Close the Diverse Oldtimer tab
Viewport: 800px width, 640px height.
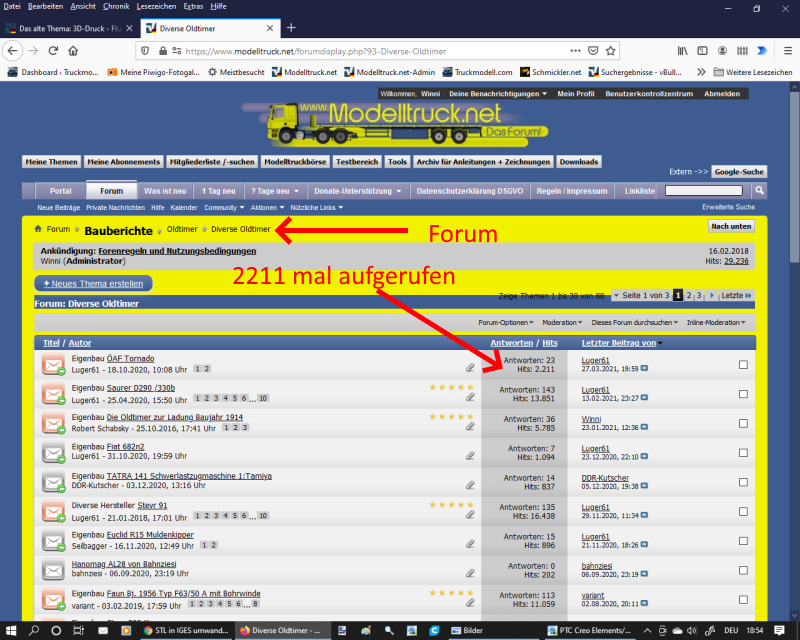click(270, 29)
